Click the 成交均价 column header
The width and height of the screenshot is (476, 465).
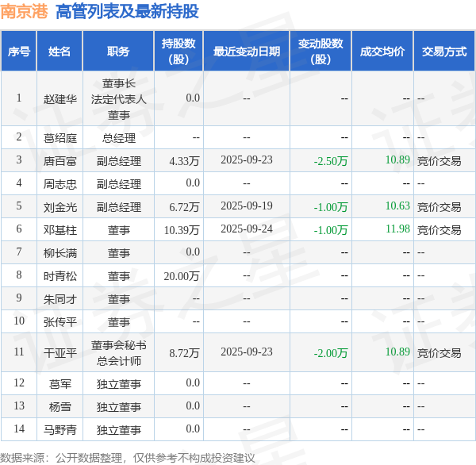click(382, 52)
